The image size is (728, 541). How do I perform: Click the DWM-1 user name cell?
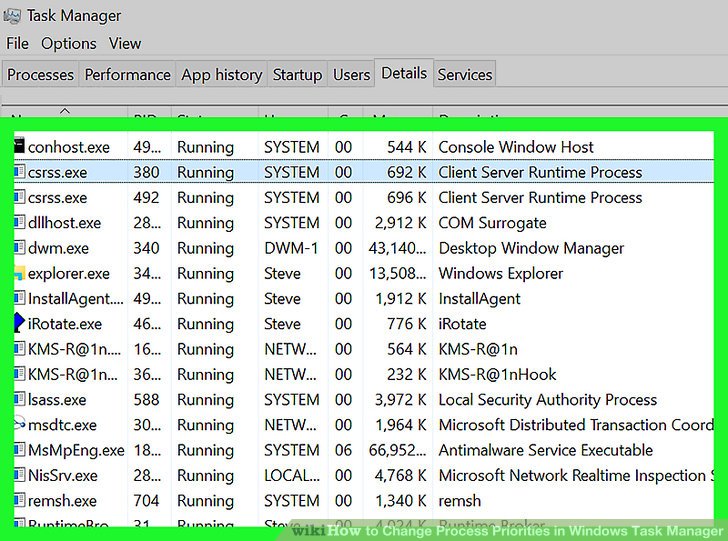point(291,248)
